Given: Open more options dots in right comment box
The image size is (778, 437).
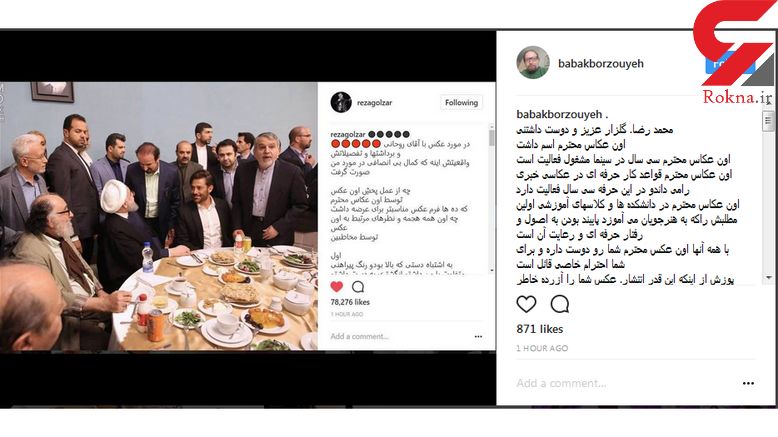Looking at the screenshot, I should click(x=748, y=383).
